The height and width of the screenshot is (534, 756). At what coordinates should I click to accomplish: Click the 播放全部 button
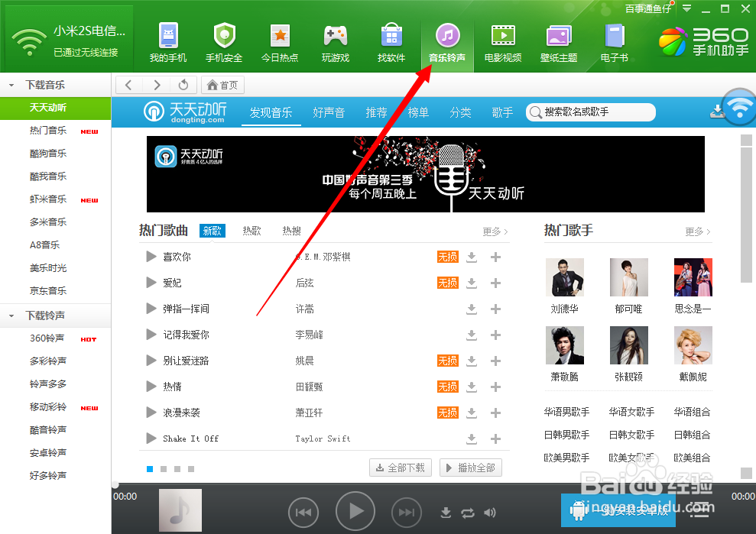click(x=471, y=468)
